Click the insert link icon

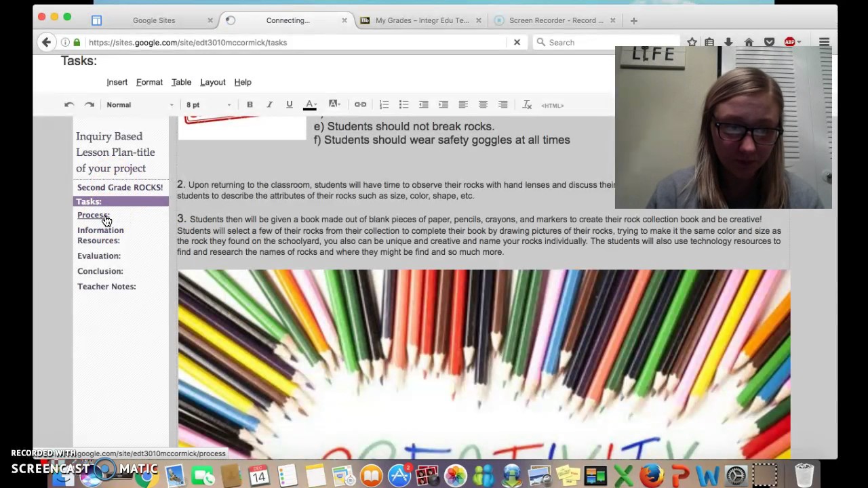[x=360, y=105]
